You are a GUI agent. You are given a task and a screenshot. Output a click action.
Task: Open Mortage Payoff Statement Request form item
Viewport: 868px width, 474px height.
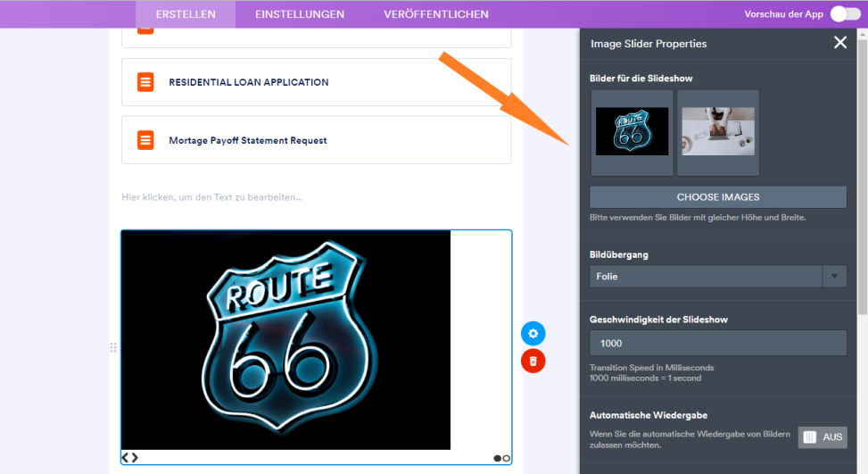point(316,140)
